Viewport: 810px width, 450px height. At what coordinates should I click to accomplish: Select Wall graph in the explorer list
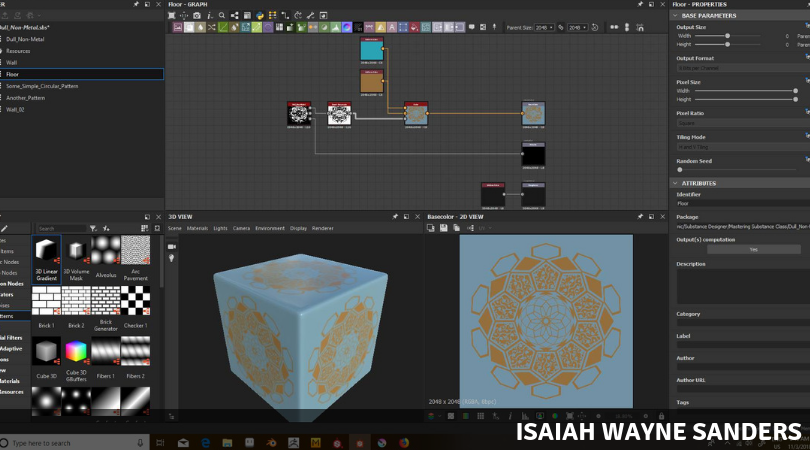12,62
